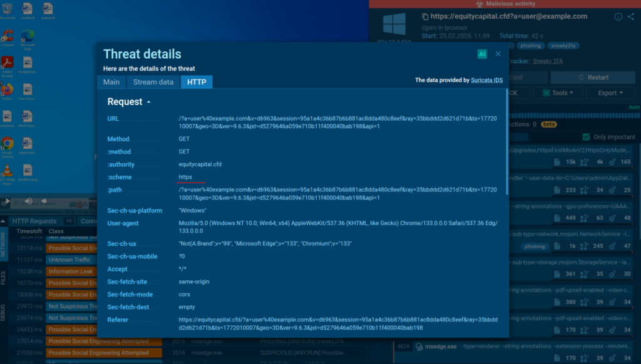This screenshot has width=641, height=364.
Task: Click the files document icon on a process row
Action: [x=557, y=358]
